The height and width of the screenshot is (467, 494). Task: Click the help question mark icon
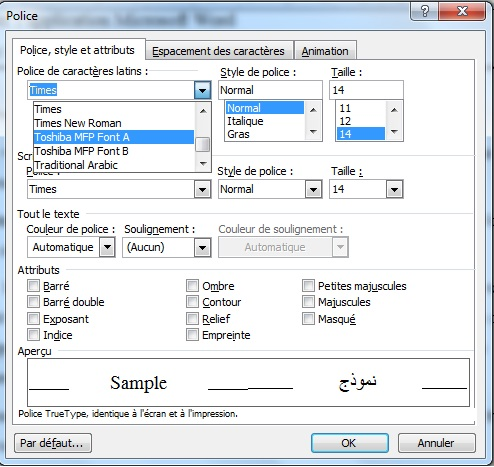425,12
